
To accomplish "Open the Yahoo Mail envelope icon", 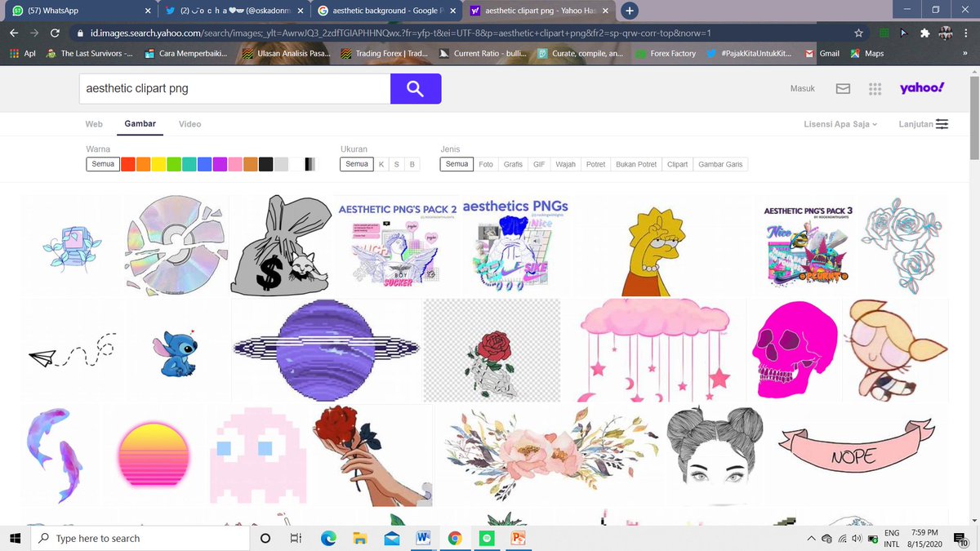I will pos(843,88).
